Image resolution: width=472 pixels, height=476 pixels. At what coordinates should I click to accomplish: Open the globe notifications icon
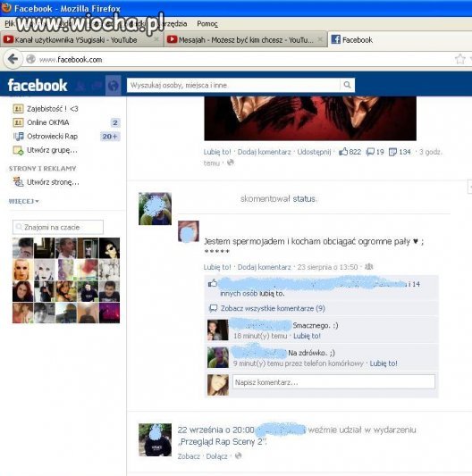113,86
